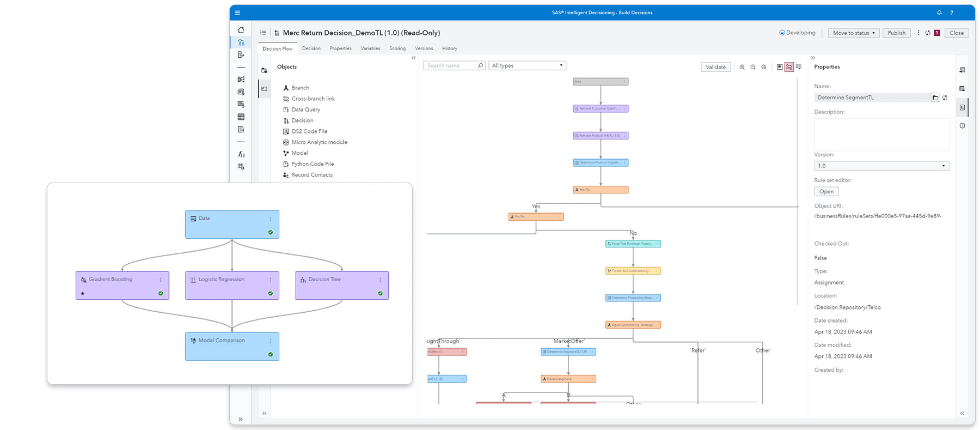This screenshot has height=430, width=980.
Task: Open the folder tab of Objects pane
Action: click(x=264, y=70)
